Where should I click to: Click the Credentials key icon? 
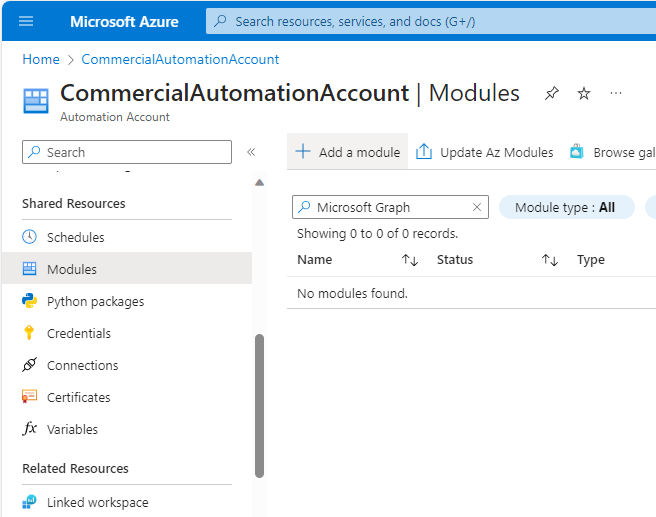(29, 333)
